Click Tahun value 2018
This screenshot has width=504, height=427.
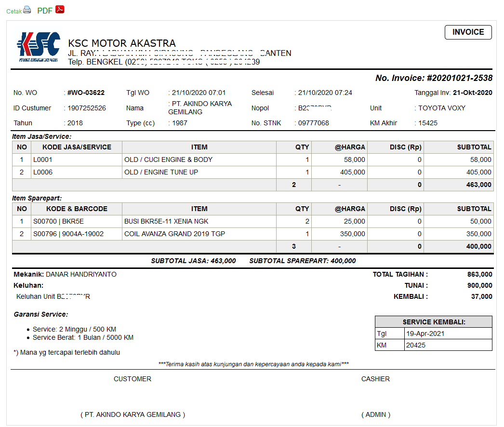pyautogui.click(x=75, y=123)
